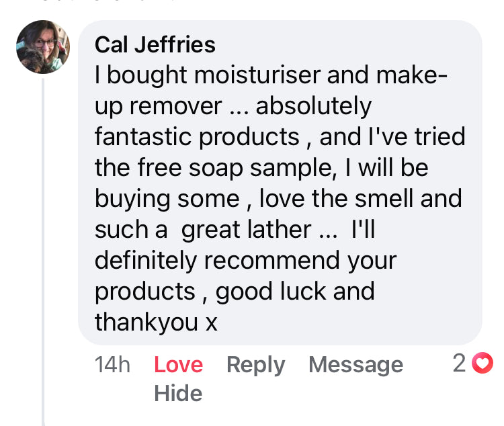This screenshot has height=426, width=504.
Task: View the reaction count showing 2
Action: click(460, 364)
